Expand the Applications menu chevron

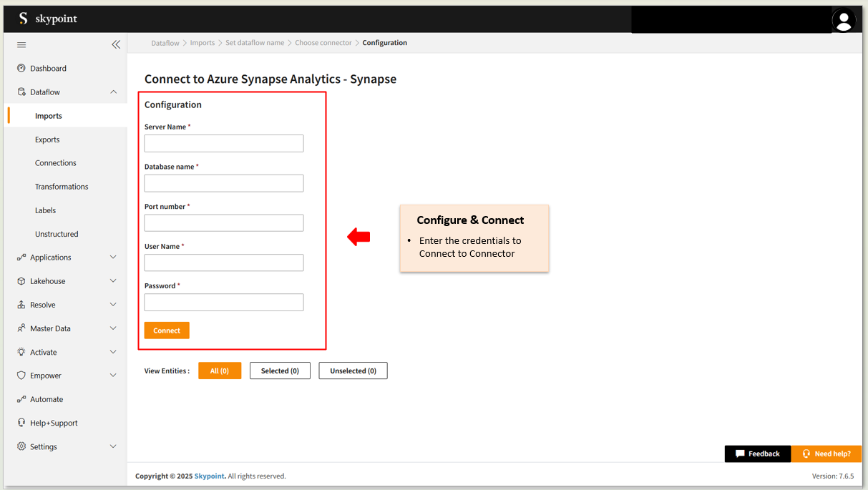tap(113, 258)
